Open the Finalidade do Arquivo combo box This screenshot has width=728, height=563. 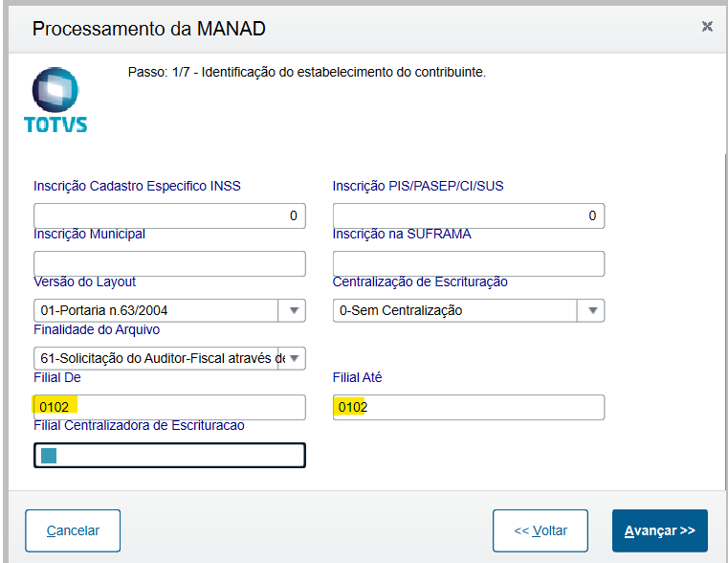293,359
